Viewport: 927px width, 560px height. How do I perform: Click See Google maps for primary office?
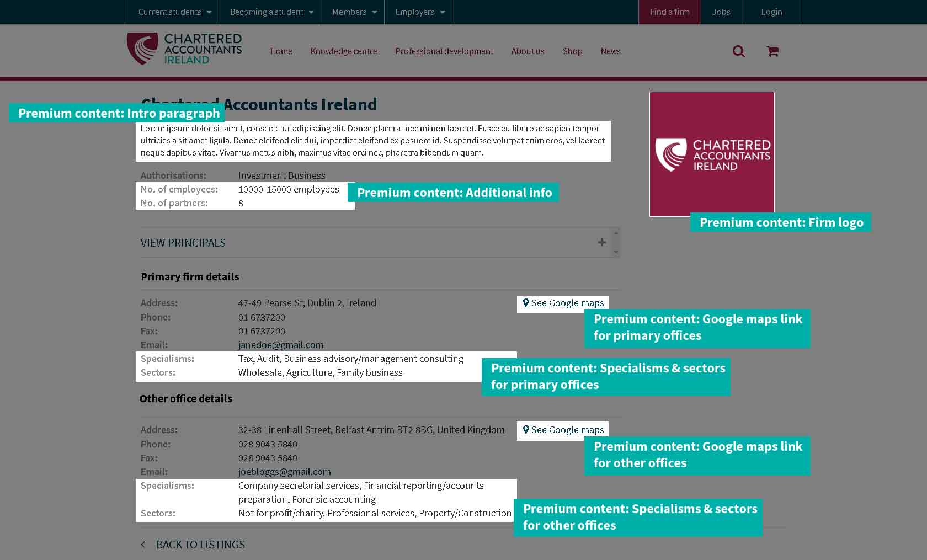(563, 303)
